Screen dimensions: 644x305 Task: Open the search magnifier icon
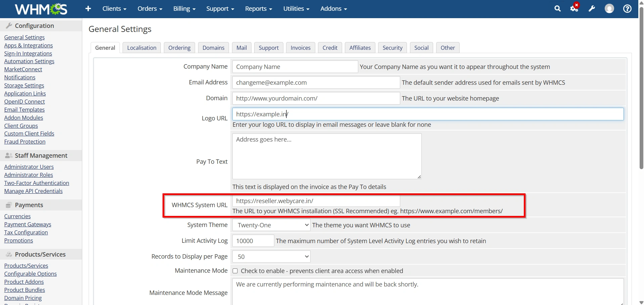pyautogui.click(x=557, y=9)
